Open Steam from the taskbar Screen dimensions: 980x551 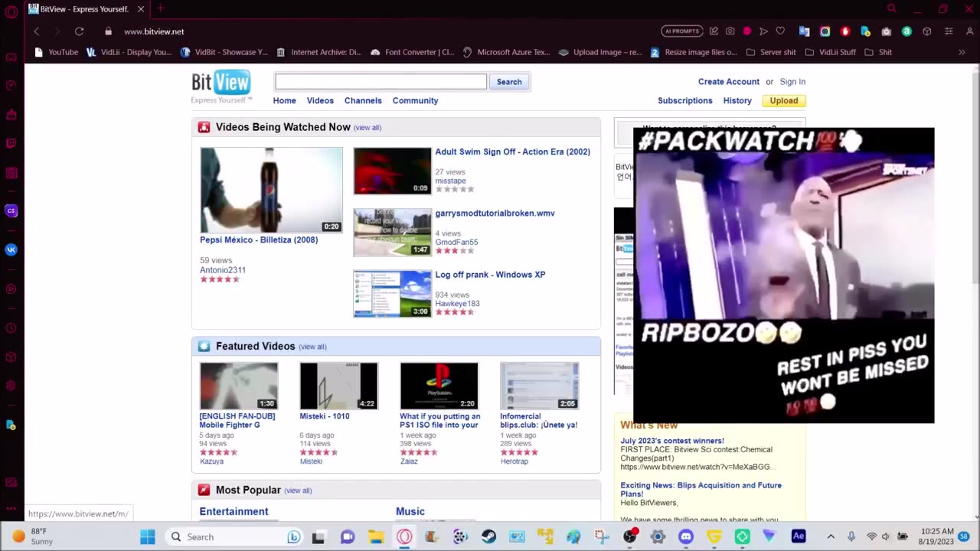click(x=488, y=536)
